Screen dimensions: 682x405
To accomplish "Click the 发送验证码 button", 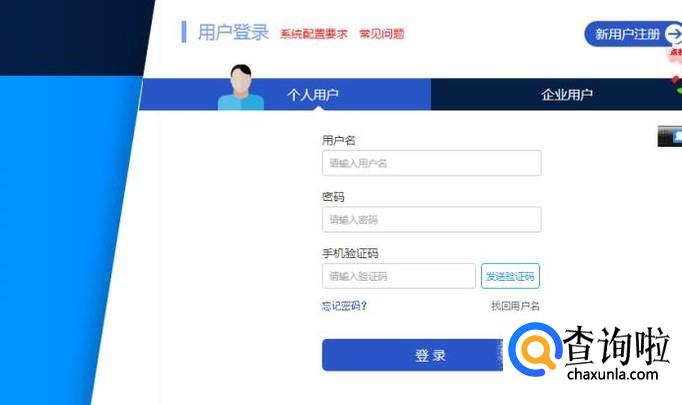I will coord(510,276).
